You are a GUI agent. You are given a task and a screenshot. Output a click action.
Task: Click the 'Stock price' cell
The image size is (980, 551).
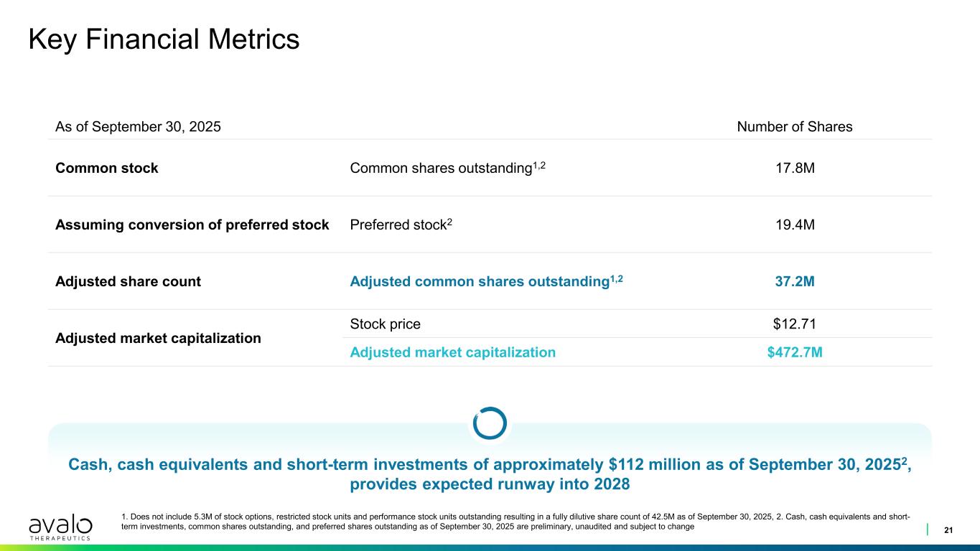(x=385, y=324)
